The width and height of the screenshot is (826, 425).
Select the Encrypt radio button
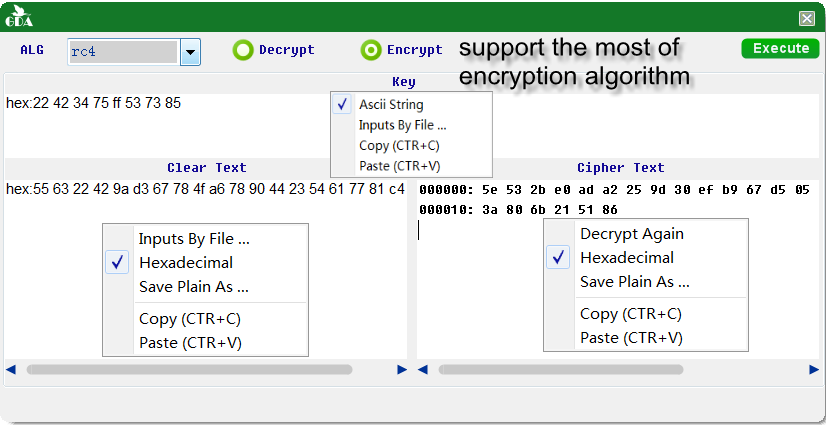371,50
